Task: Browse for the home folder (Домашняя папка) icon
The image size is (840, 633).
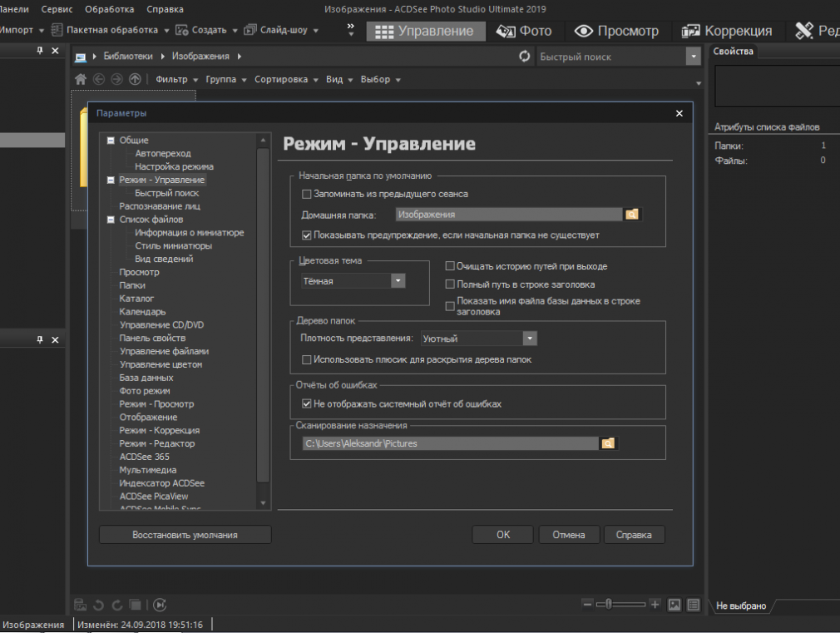Action: (632, 215)
